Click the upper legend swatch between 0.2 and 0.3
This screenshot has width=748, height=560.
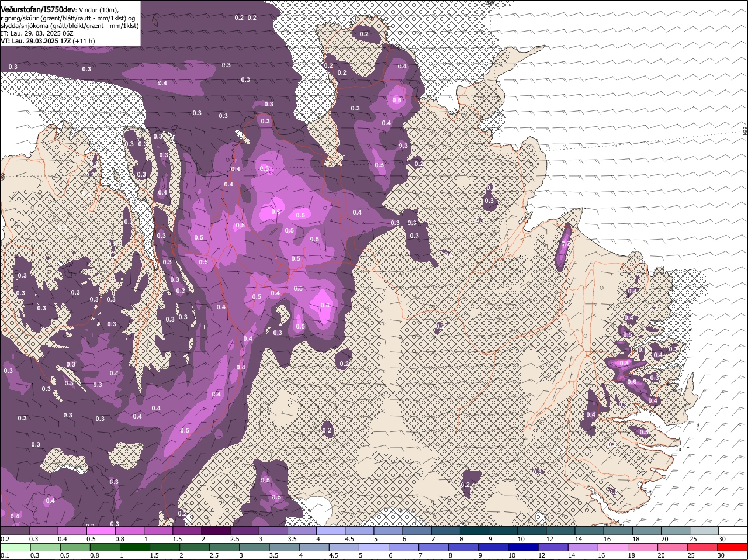tap(15, 531)
